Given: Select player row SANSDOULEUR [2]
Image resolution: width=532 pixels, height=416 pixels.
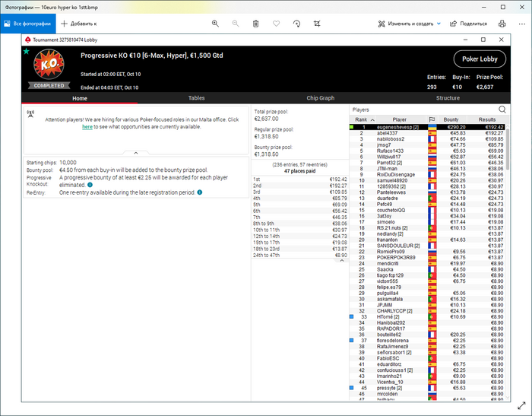Looking at the screenshot, I should [x=427, y=246].
